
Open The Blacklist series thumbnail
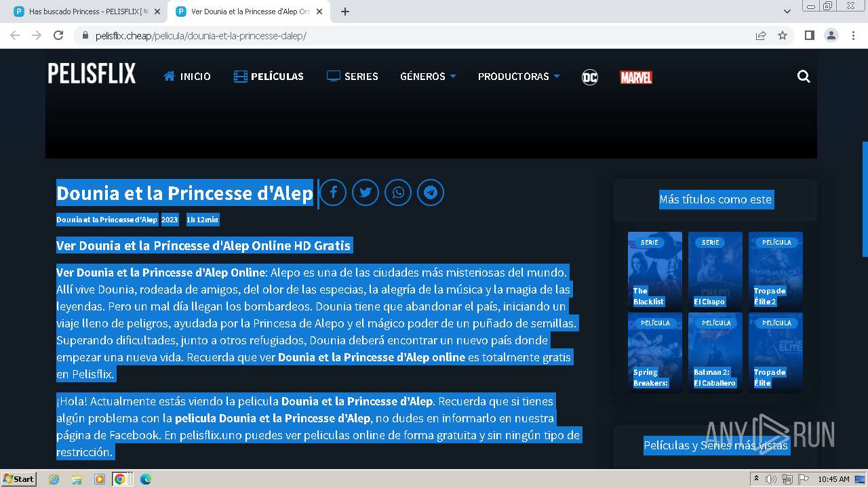(x=655, y=271)
